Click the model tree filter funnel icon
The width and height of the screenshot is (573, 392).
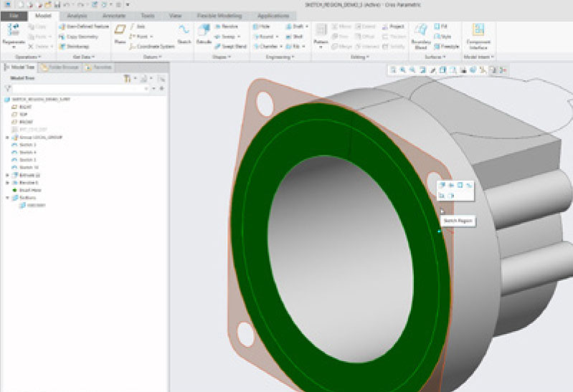(8, 88)
